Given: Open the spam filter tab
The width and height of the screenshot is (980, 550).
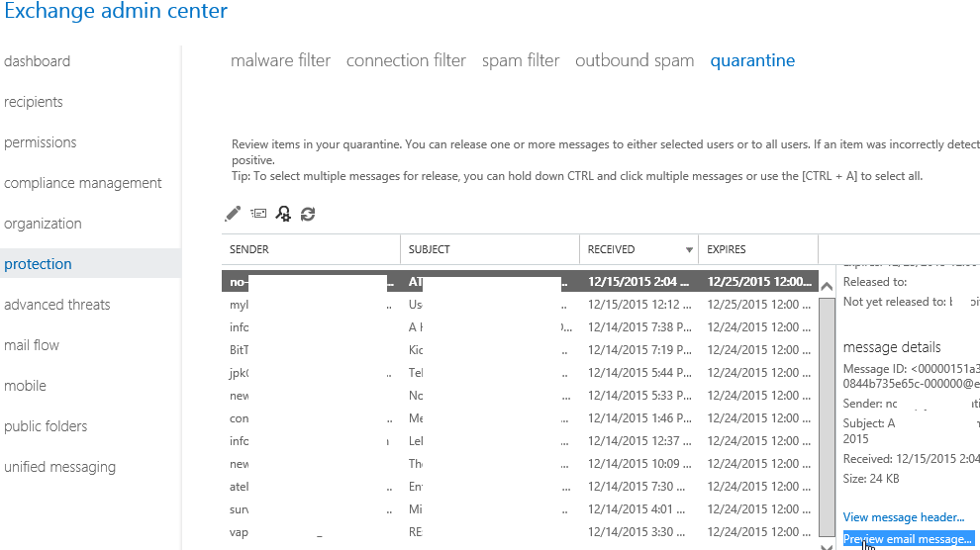Looking at the screenshot, I should (x=521, y=60).
